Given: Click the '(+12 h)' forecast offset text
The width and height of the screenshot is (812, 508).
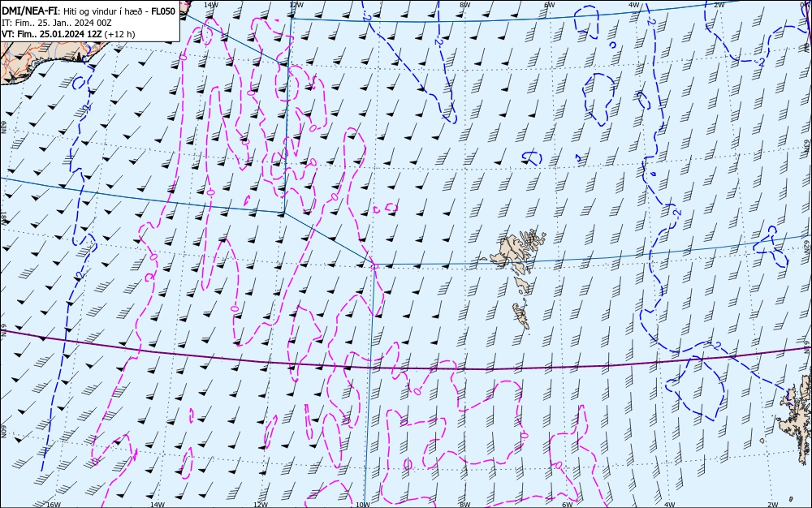Looking at the screenshot, I should click(x=119, y=34).
